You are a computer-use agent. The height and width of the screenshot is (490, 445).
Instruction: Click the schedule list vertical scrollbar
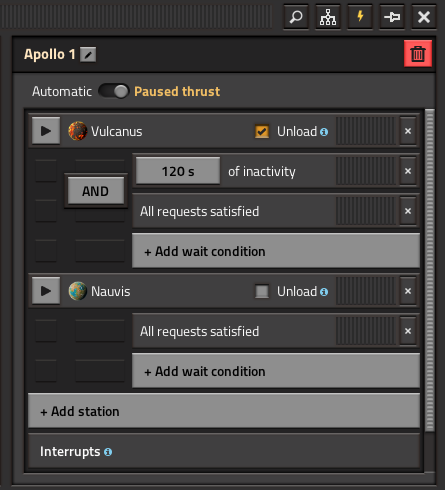(x=430, y=271)
